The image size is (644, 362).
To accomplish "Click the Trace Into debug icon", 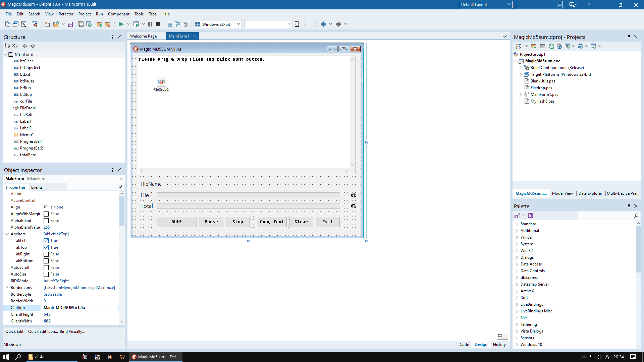I will [169, 24].
